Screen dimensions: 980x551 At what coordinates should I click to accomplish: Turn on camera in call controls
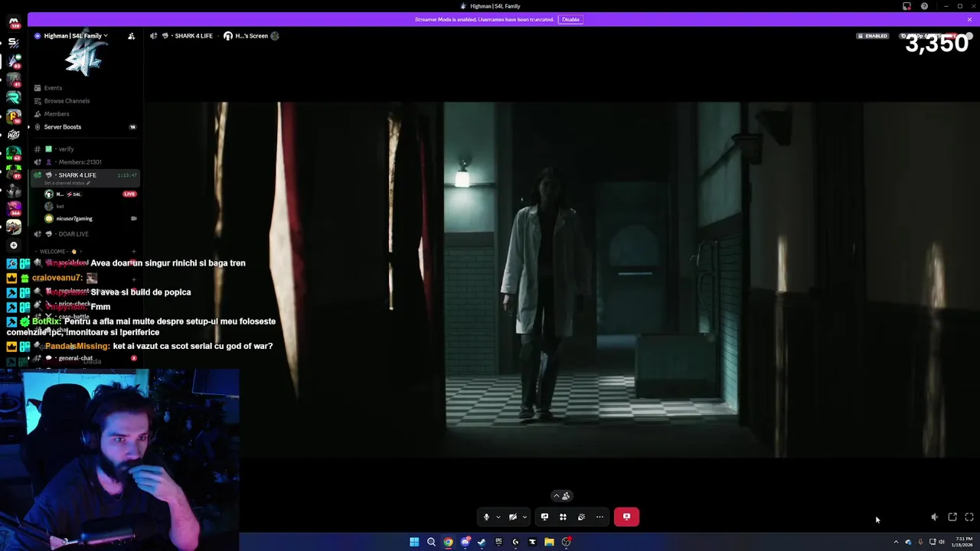513,517
